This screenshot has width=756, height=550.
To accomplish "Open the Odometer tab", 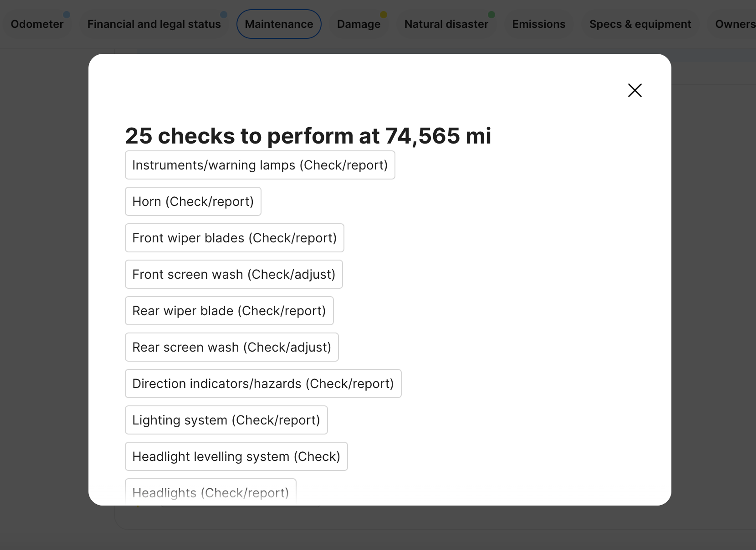I will [37, 24].
